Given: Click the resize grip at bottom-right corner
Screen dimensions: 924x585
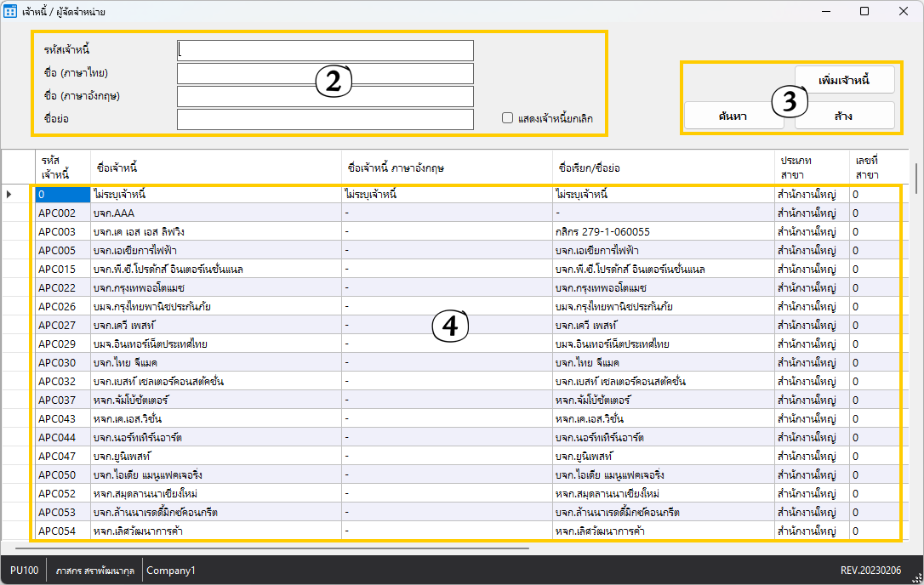Looking at the screenshot, I should click(x=916, y=577).
